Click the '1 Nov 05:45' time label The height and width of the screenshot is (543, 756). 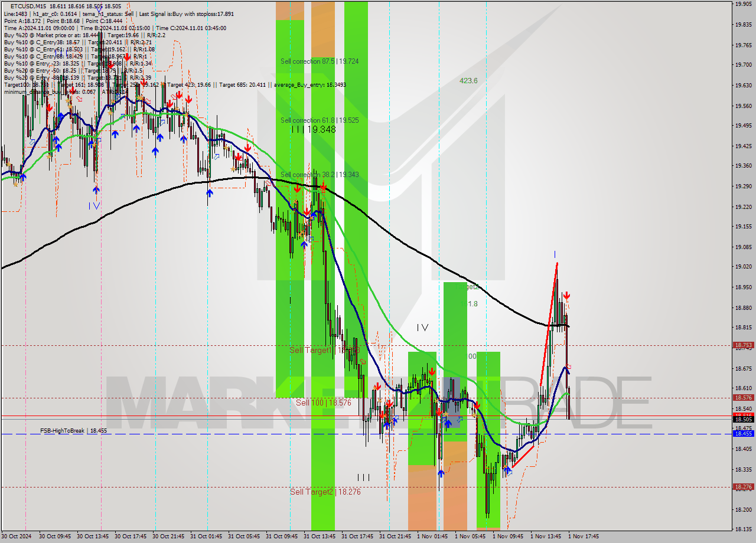click(x=470, y=537)
